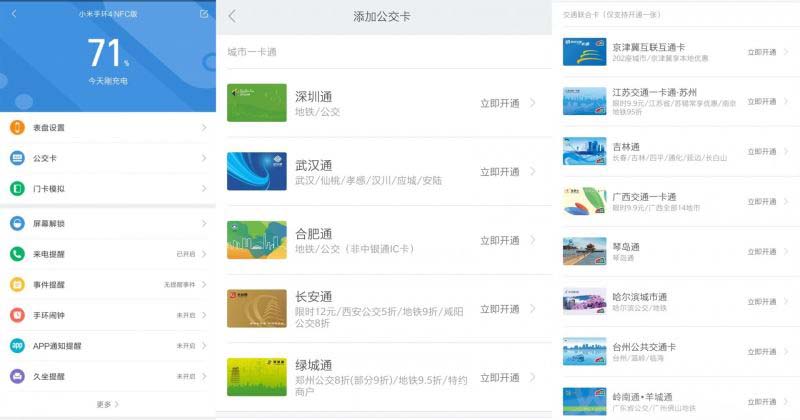Open chevron on 久坐提醒 row
The width and height of the screenshot is (800, 420).
coord(204,377)
